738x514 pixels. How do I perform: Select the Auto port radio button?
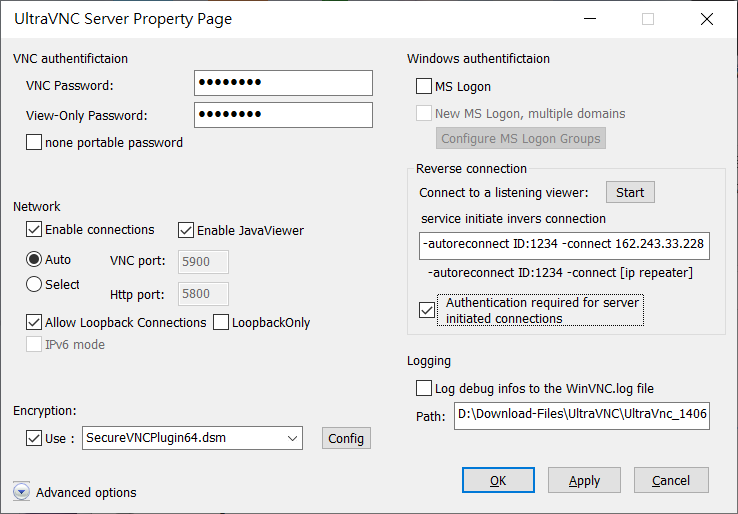[x=34, y=259]
